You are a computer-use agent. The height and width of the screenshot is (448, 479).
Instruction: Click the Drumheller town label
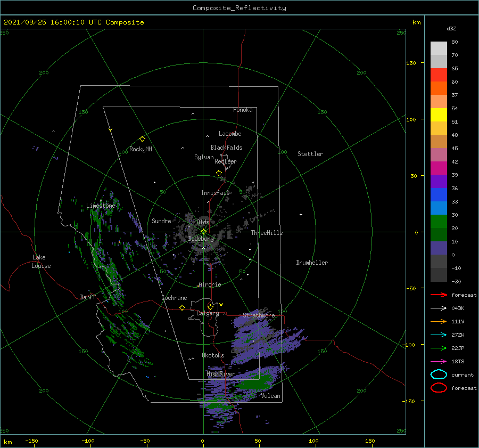coord(312,263)
